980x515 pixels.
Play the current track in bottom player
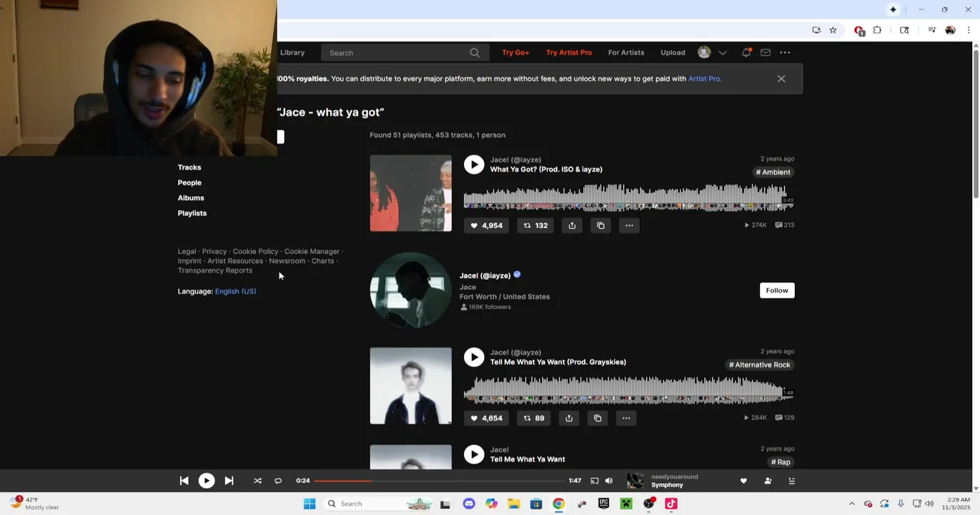tap(206, 481)
